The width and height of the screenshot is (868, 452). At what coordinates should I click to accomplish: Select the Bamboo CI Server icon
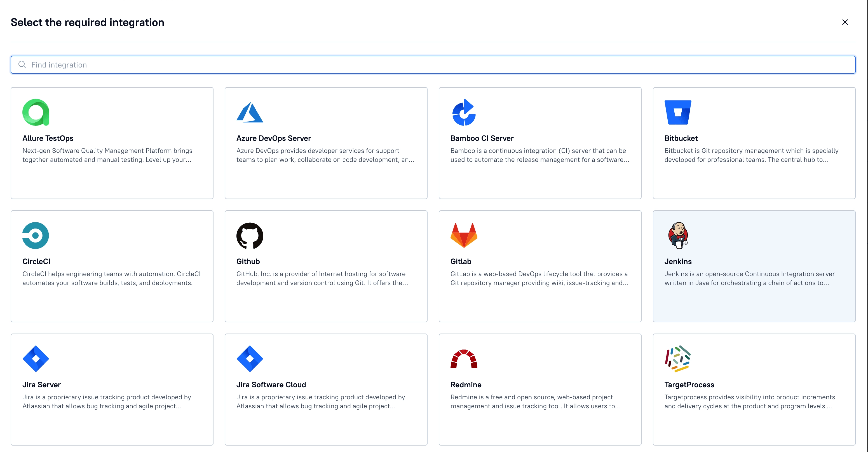coord(464,112)
